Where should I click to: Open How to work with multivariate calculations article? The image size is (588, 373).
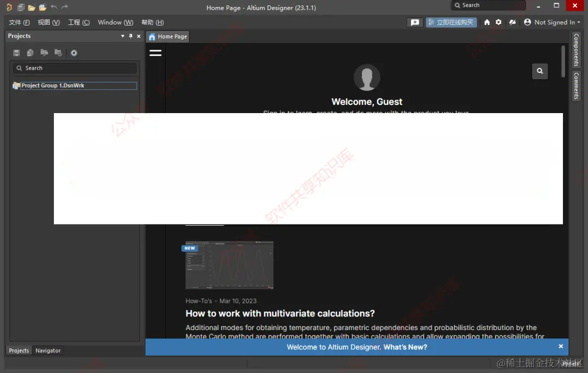tap(280, 313)
